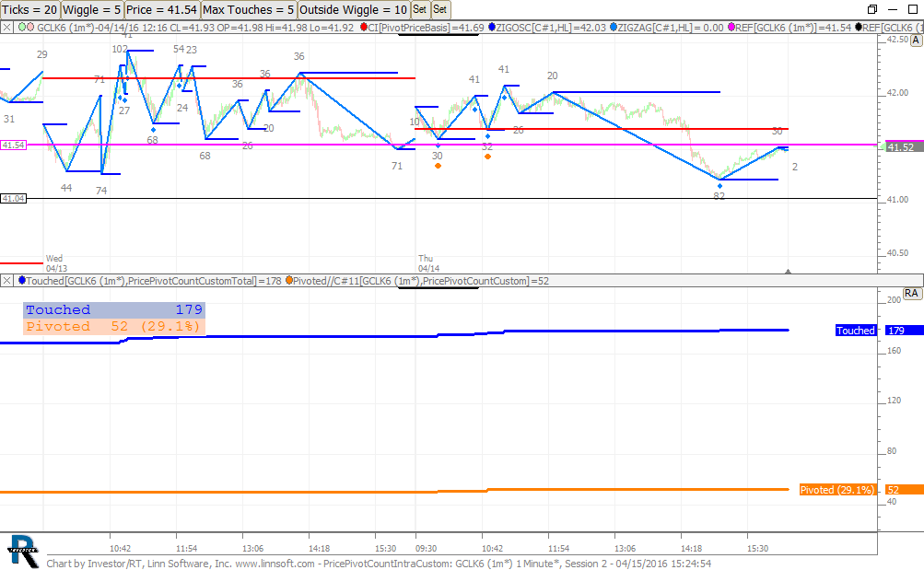Toggle the A scale button in upper pane

click(x=916, y=40)
